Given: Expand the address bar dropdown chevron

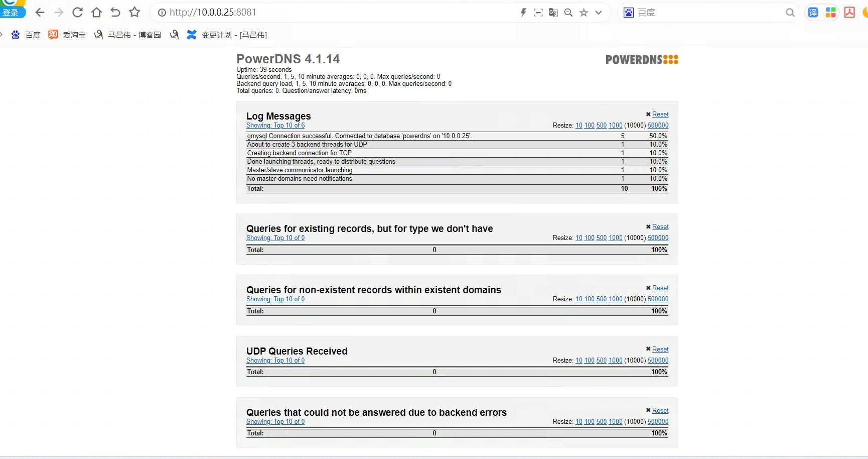Looking at the screenshot, I should coord(599,13).
